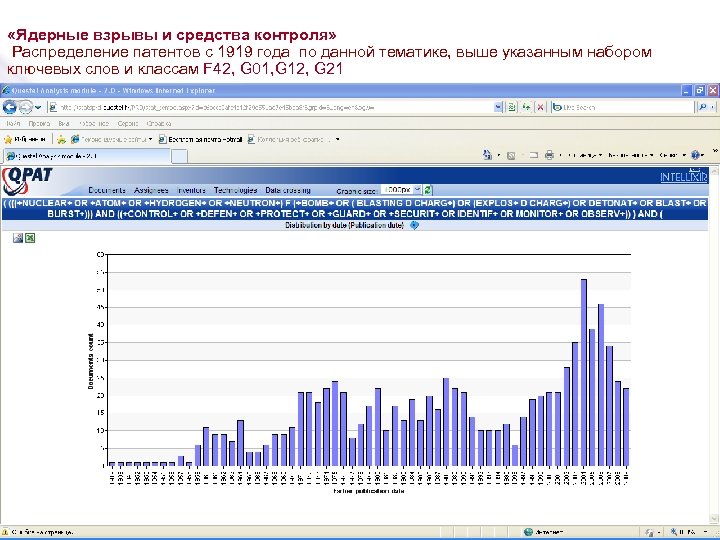Click the Add to Favorites Bar icon
Screen dimensions: 720x540
coord(61,139)
